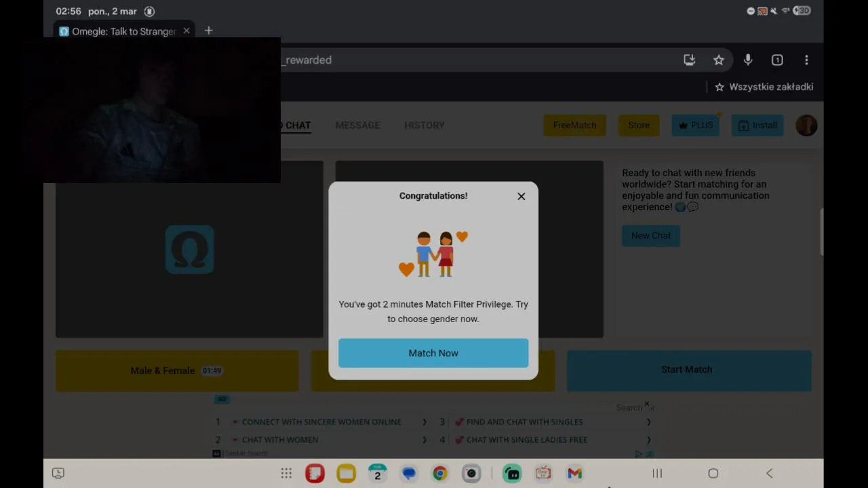Image resolution: width=868 pixels, height=488 pixels.
Task: Open the Camera app from taskbar
Action: 471,474
